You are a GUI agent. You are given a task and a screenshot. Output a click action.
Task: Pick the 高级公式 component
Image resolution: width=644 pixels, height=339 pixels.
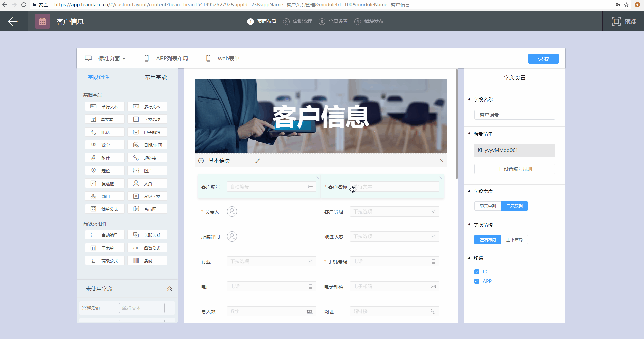coord(105,261)
